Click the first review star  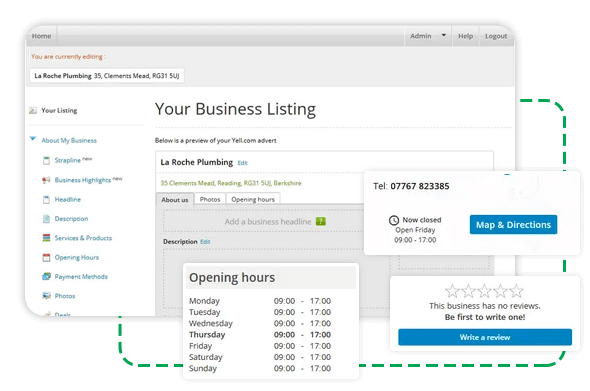452,291
